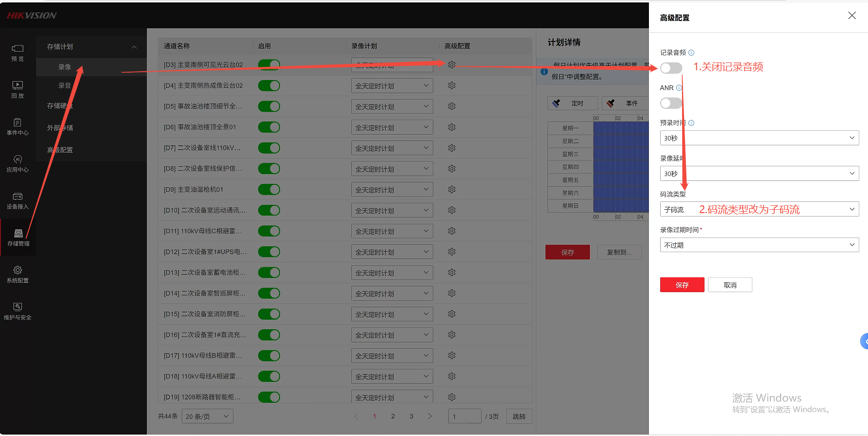Viewport: 868px width, 436px height.
Task: Open the 系统配置 gear icon
Action: click(18, 270)
